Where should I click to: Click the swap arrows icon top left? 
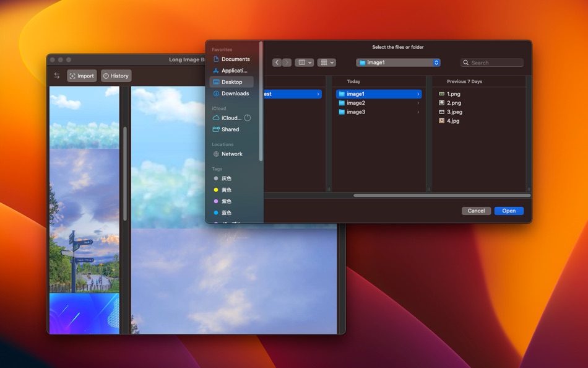coord(57,76)
